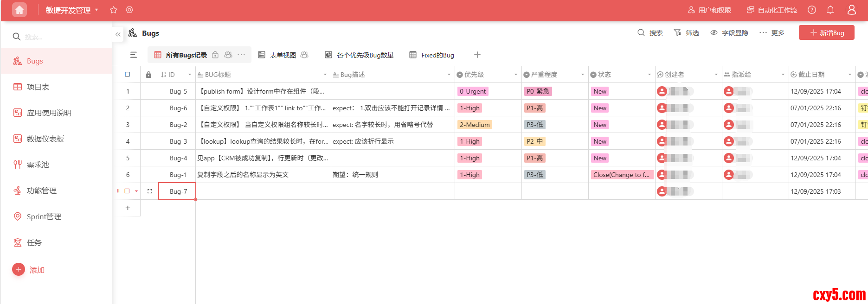The height and width of the screenshot is (304, 868).
Task: Open the 优先级 column dropdown
Action: [515, 75]
